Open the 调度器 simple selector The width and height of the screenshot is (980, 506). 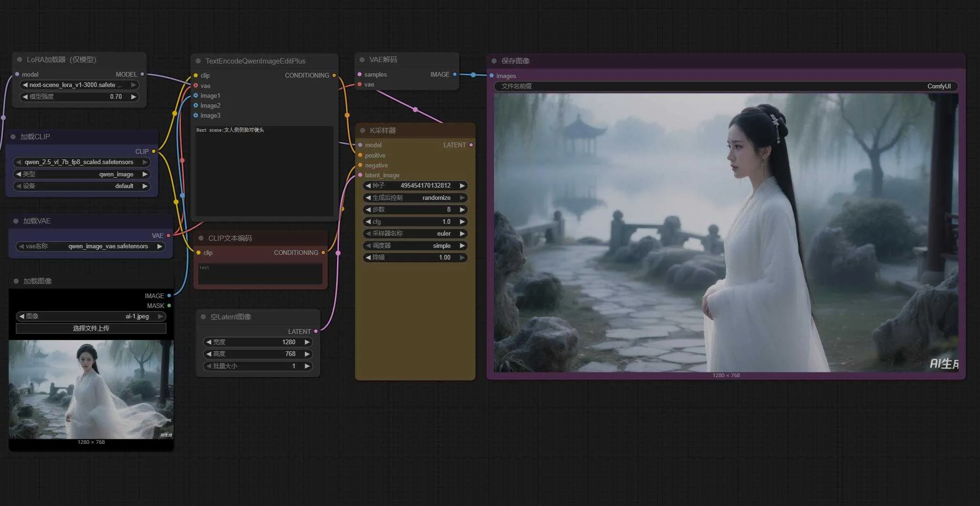[415, 246]
